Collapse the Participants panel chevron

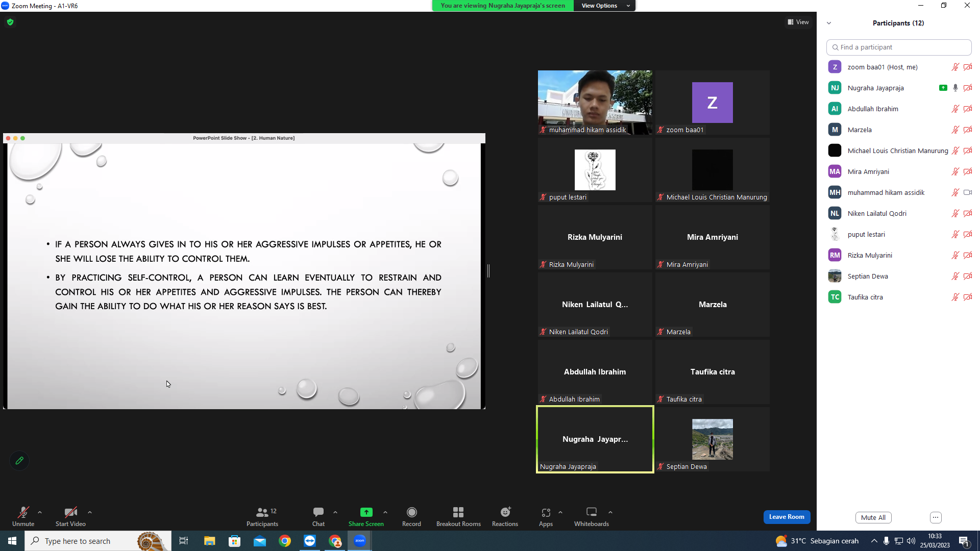point(829,23)
